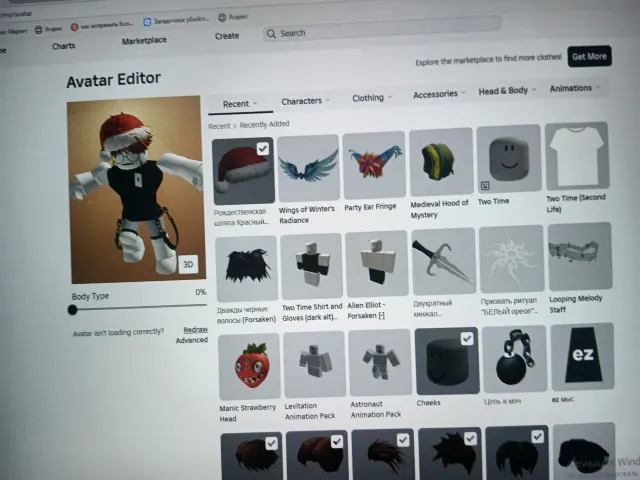Image resolution: width=640 pixels, height=480 pixels.
Task: Equip the dagger accessory item
Action: [444, 261]
